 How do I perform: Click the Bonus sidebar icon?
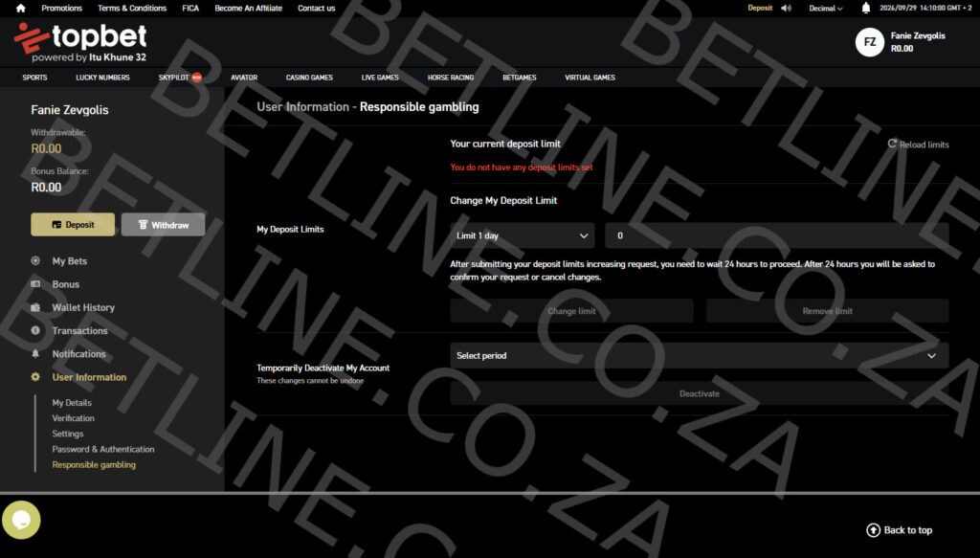pos(35,283)
